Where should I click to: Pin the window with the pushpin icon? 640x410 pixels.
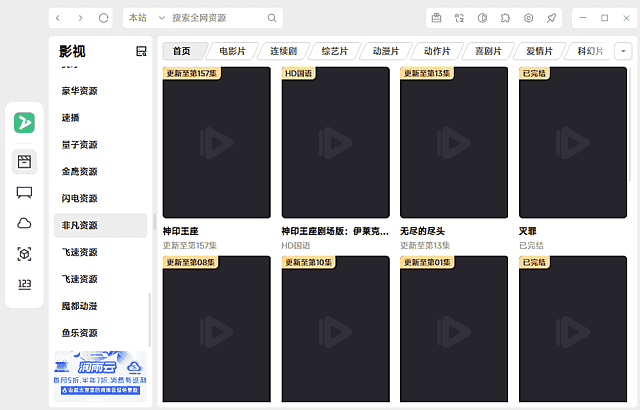551,18
